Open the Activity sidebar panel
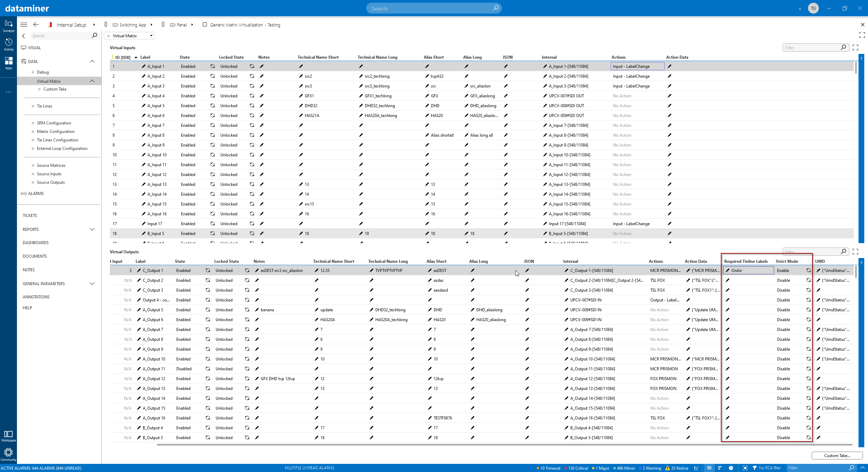Image resolution: width=868 pixels, height=472 pixels. pyautogui.click(x=8, y=44)
